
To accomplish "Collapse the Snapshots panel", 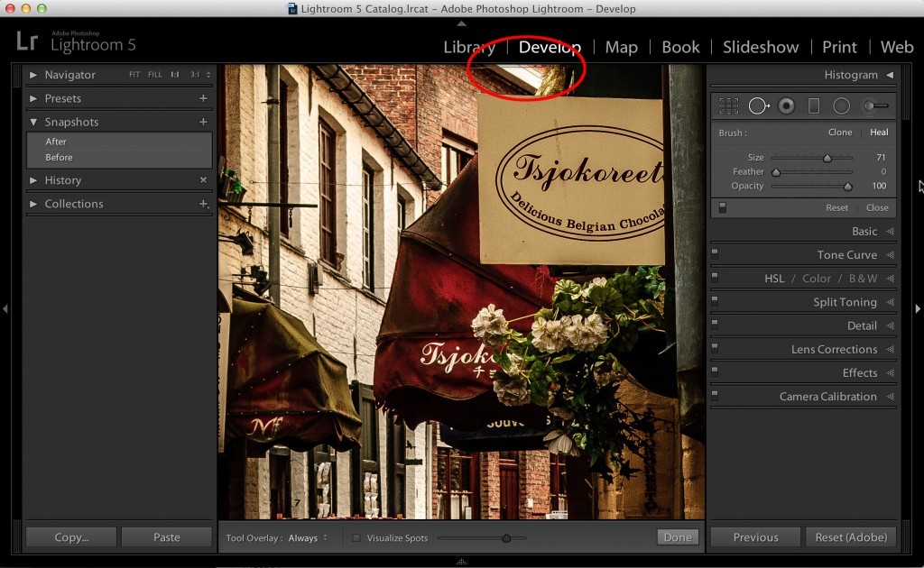I will click(33, 122).
